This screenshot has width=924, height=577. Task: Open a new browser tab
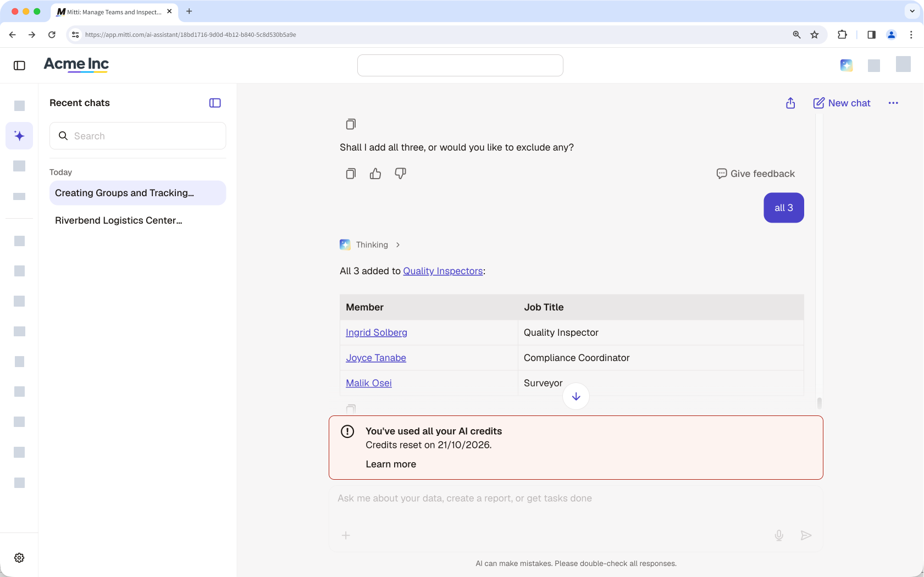[189, 11]
